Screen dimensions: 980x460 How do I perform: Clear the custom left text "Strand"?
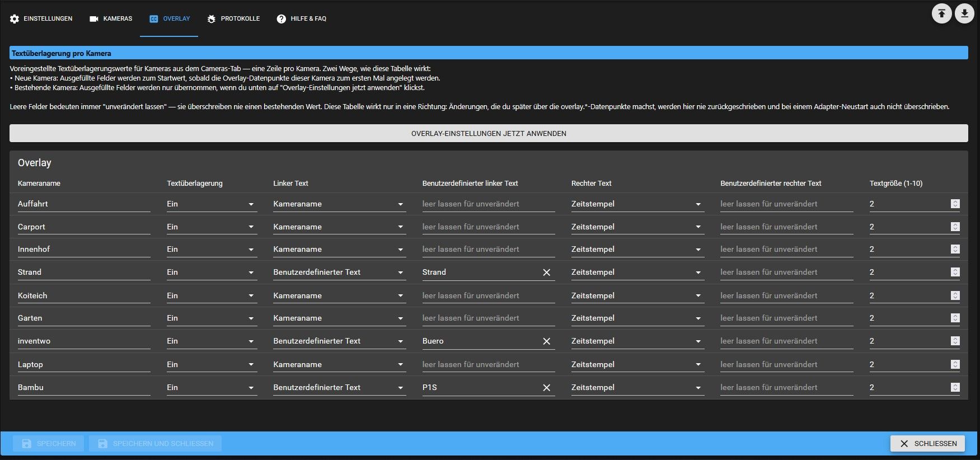point(547,273)
